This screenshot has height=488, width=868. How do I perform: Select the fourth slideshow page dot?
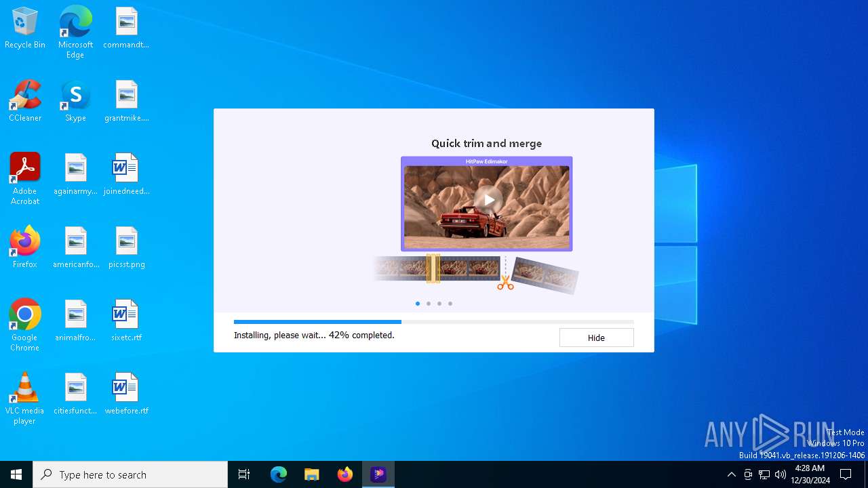click(x=450, y=304)
